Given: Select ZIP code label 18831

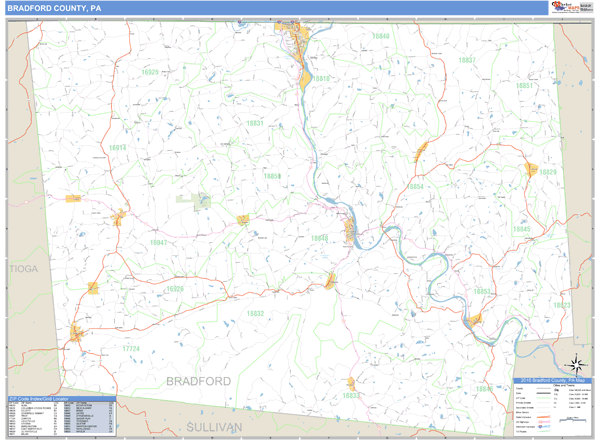Looking at the screenshot, I should (x=255, y=123).
